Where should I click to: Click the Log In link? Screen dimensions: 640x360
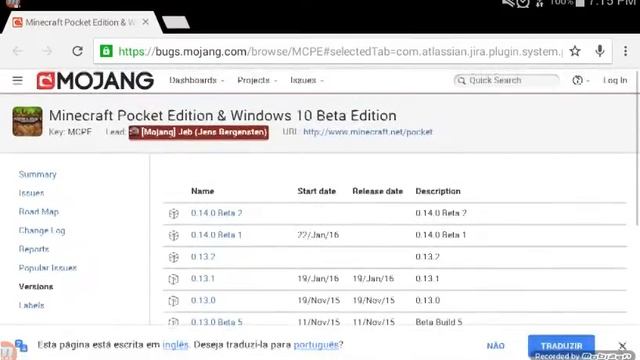click(x=615, y=80)
